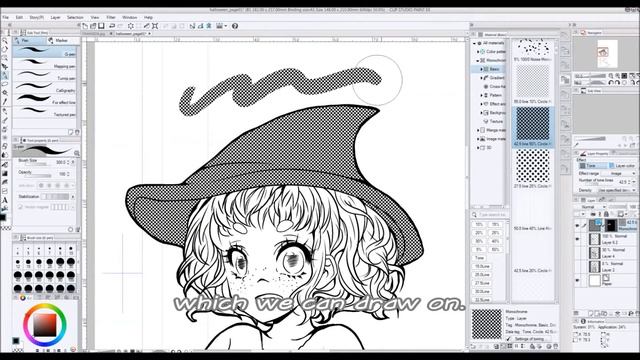Open the Effect range dropdown
Image resolution: width=640 pixels, height=360 pixels.
click(619, 173)
